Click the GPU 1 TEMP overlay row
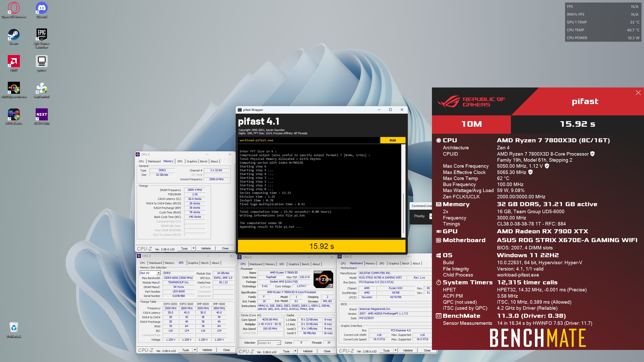Screen dimensions: 644x362 click(603, 22)
